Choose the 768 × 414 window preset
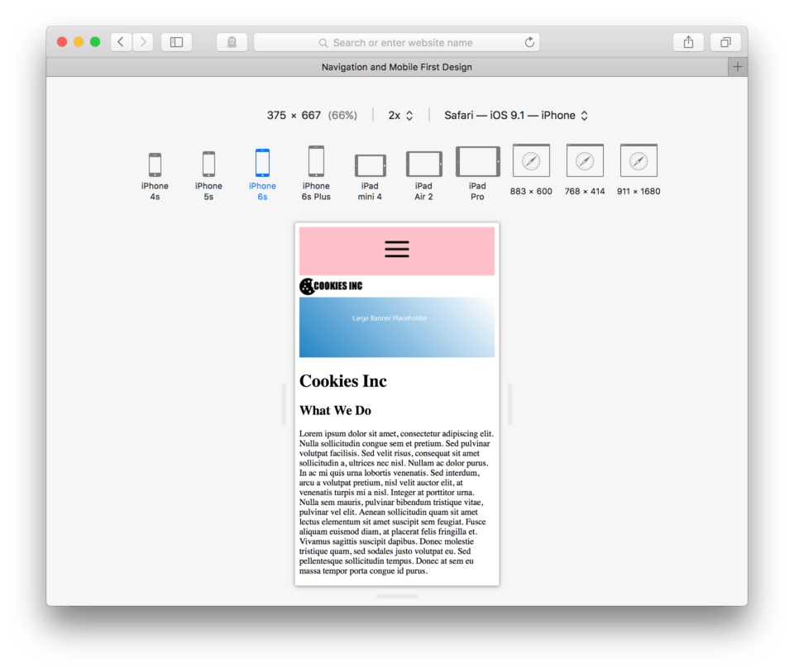The height and width of the screenshot is (672, 794). coord(585,170)
